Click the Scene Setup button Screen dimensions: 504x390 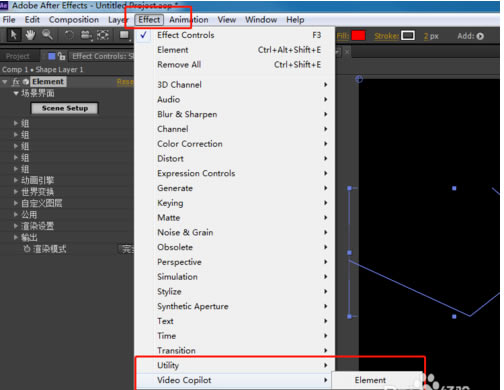point(65,108)
